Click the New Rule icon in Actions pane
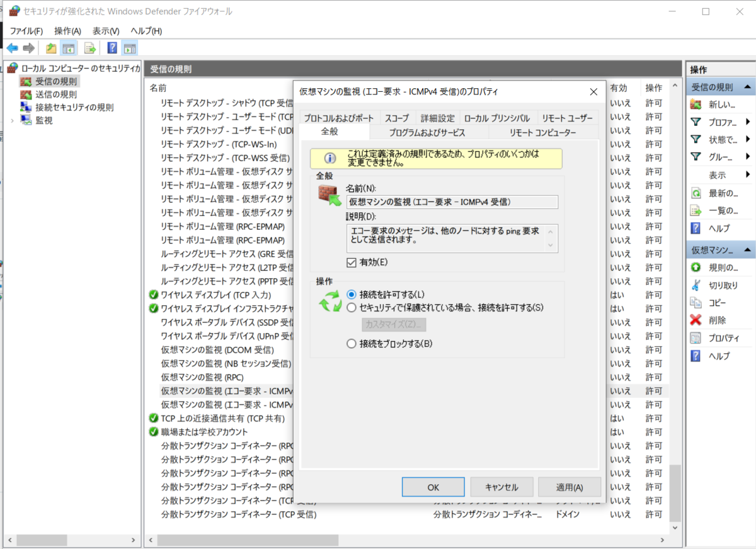The height and width of the screenshot is (549, 756). click(696, 104)
